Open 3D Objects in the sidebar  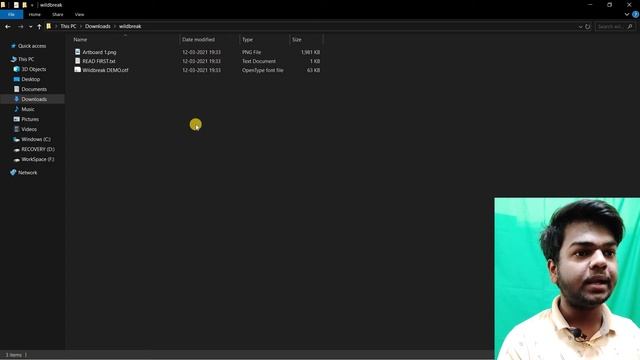[33, 69]
